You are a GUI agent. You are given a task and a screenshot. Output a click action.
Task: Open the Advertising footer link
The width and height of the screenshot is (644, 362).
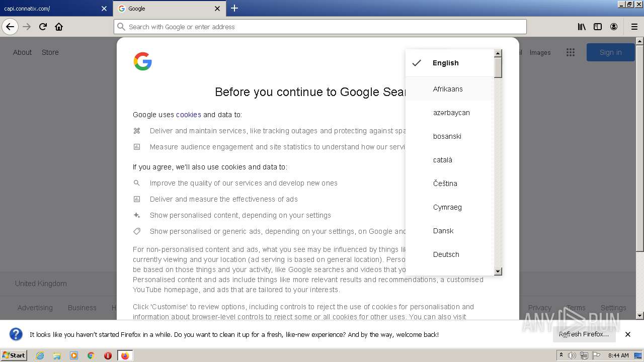[x=35, y=308]
